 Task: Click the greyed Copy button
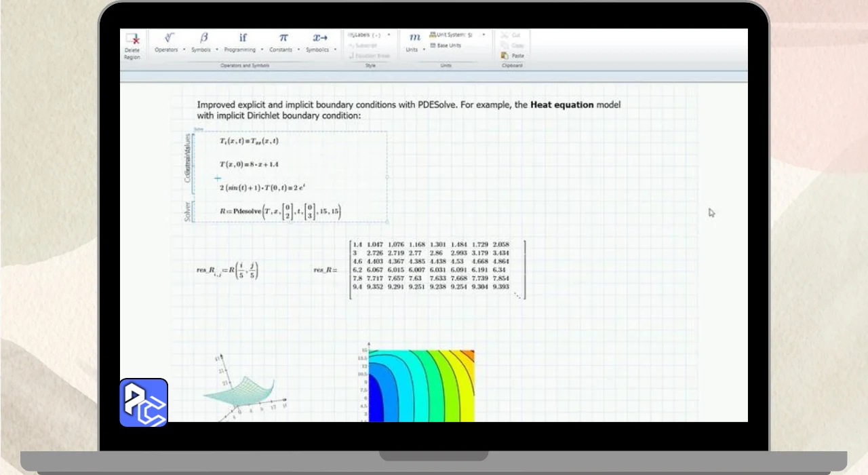pos(513,45)
